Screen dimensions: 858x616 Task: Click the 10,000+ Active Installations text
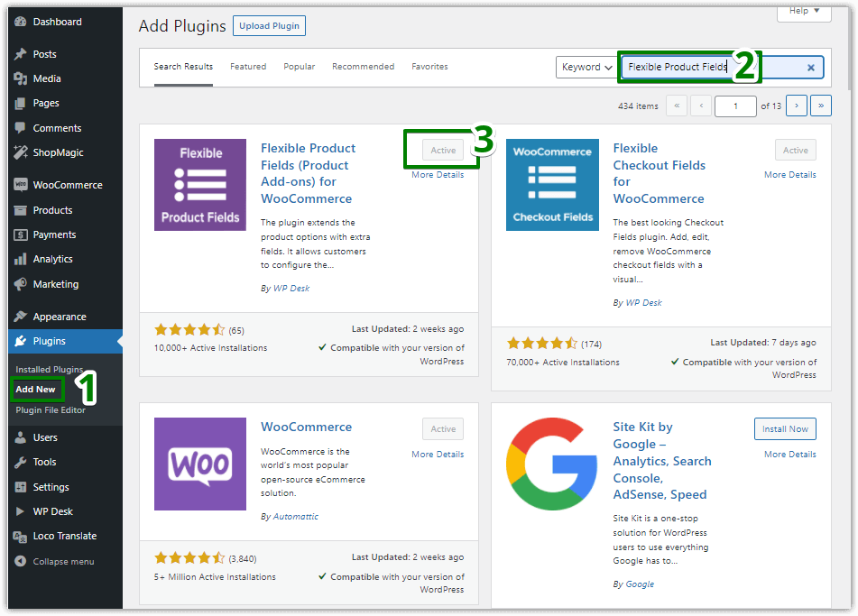(x=211, y=348)
